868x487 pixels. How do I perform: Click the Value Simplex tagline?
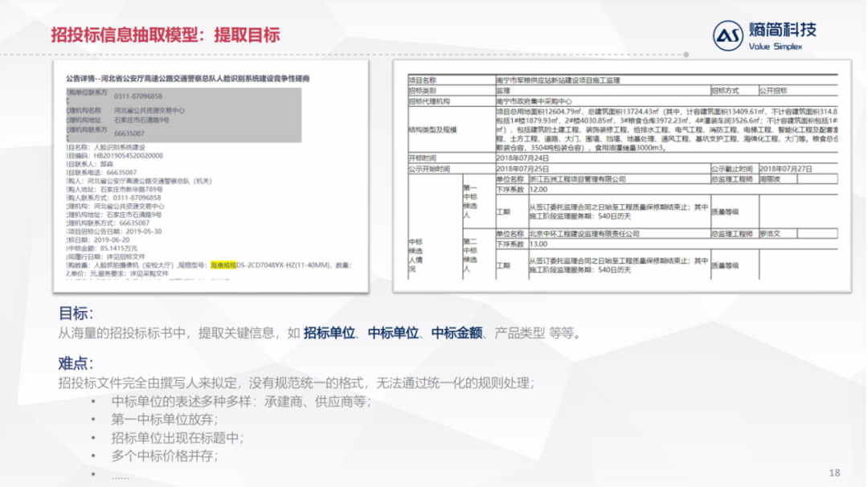coord(775,47)
